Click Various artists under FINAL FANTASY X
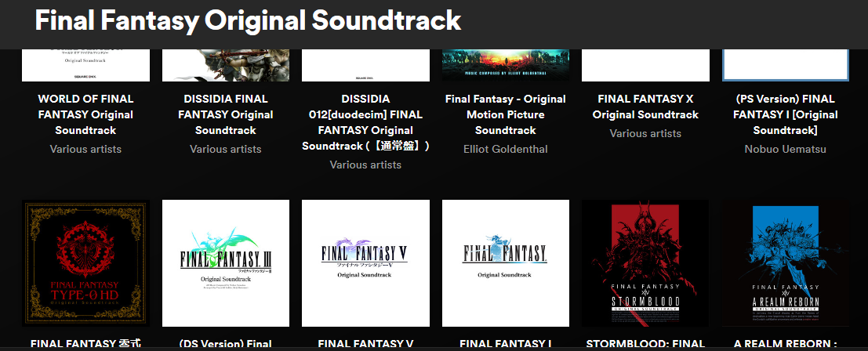 point(645,133)
